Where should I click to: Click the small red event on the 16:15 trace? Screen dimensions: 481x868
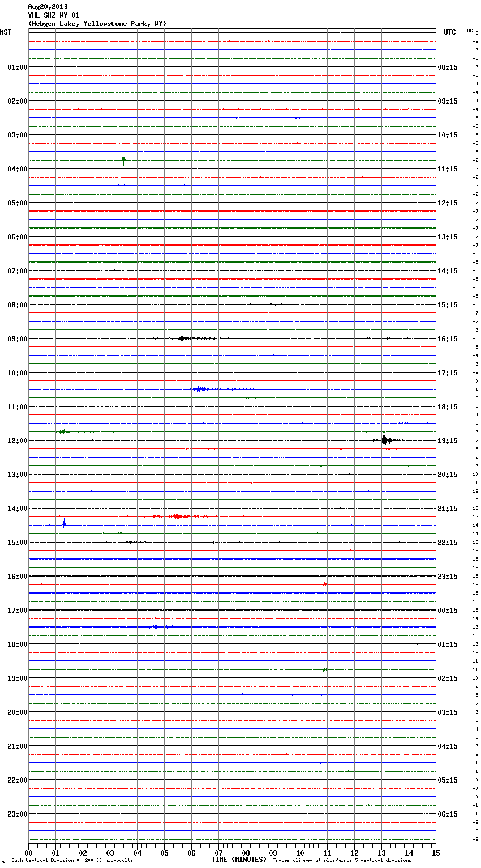tap(325, 585)
